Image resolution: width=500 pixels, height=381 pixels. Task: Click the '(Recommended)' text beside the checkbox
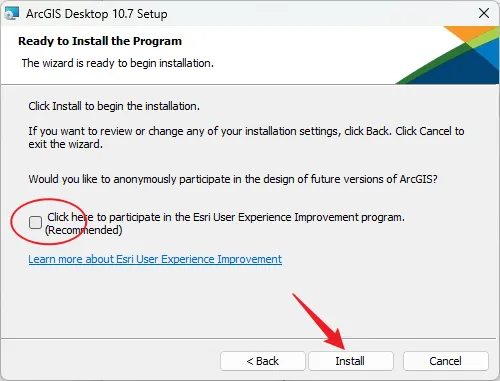pos(83,230)
